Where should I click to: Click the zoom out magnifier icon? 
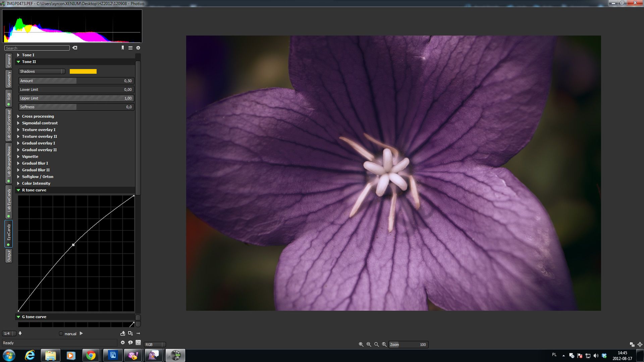[369, 345]
